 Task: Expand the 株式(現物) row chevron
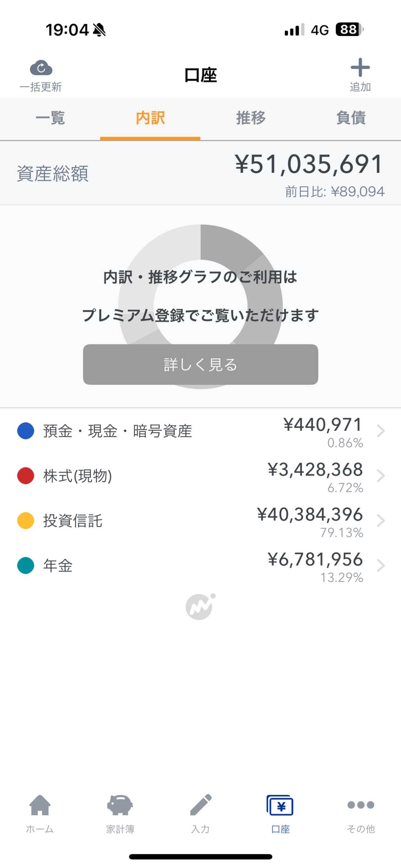(x=380, y=476)
